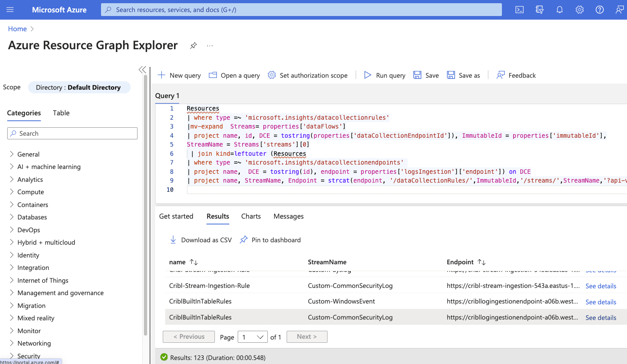Open the Cloud Shell icon
The height and width of the screenshot is (364, 627).
tap(519, 10)
